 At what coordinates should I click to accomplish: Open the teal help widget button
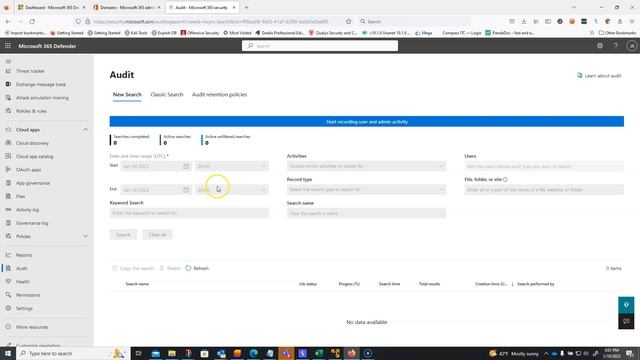click(626, 305)
